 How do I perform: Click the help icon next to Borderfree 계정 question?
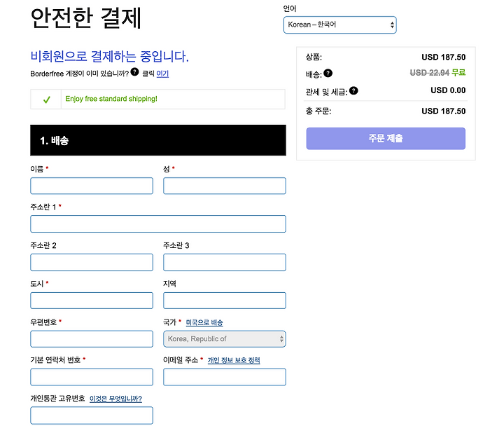(134, 71)
